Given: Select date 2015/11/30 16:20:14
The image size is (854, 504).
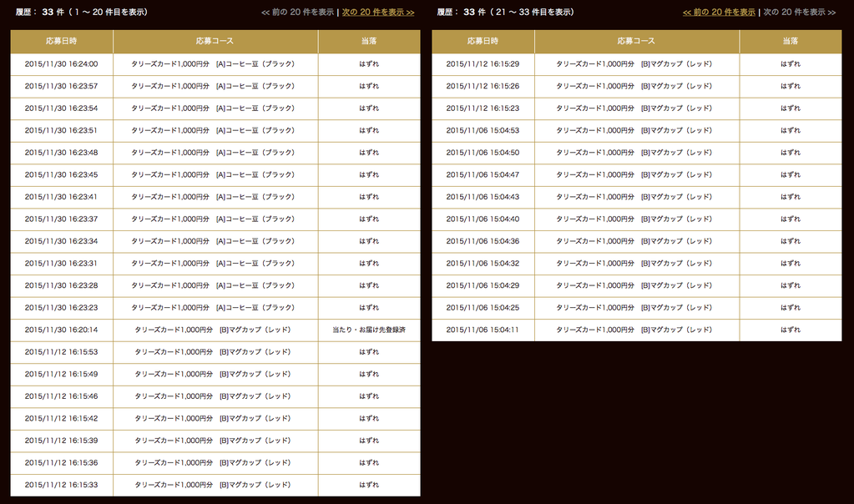Looking at the screenshot, I should [62, 330].
